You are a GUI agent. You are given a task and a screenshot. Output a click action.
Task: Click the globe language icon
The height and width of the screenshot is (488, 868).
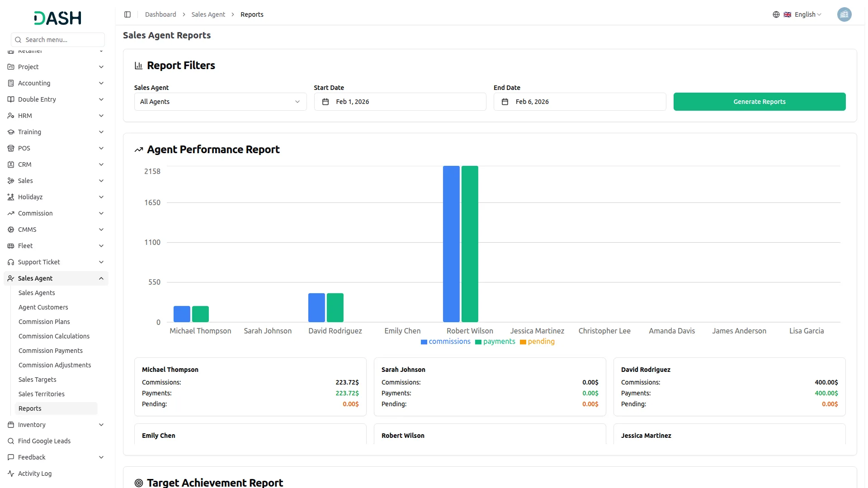[776, 14]
